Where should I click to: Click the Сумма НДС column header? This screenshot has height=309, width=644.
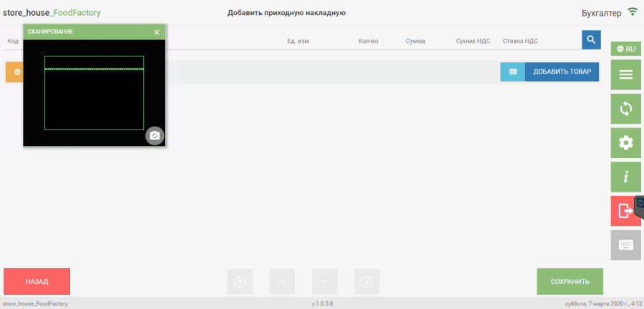[x=472, y=41]
